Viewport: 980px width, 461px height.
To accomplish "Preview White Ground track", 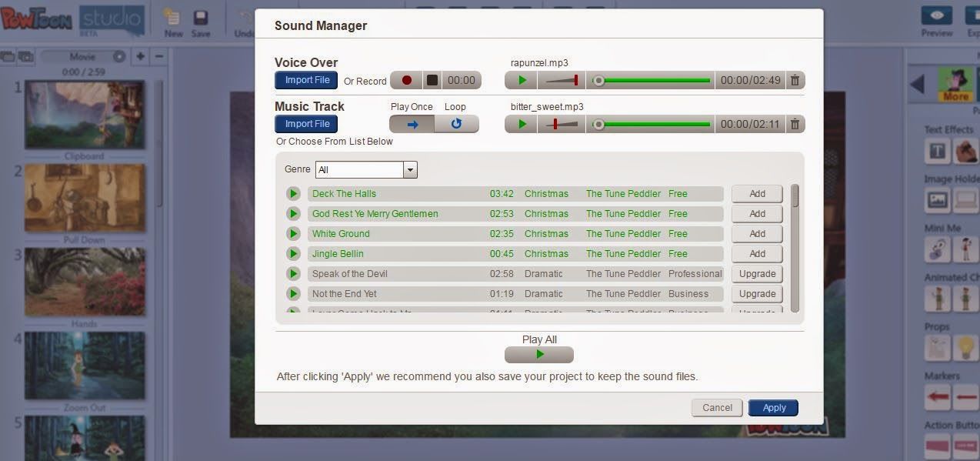I will pos(293,234).
